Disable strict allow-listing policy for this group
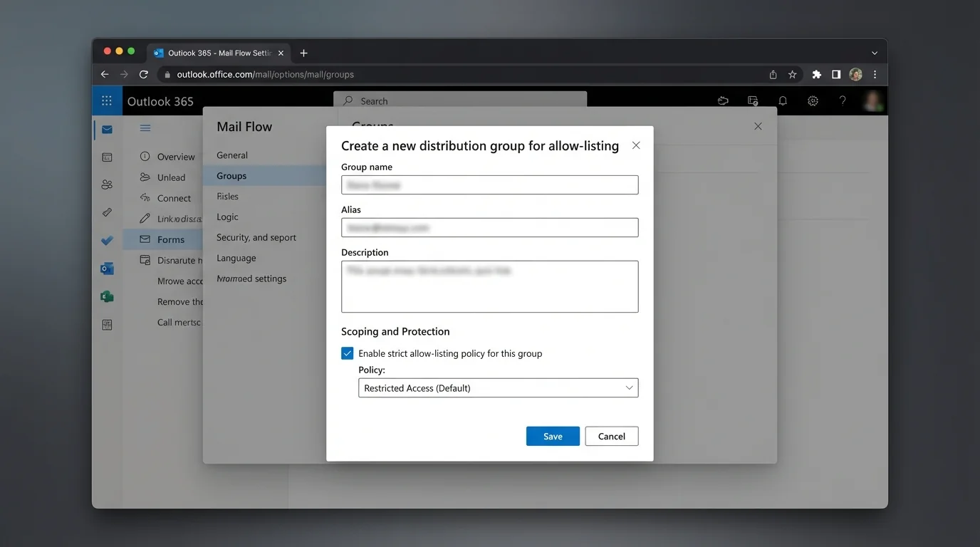This screenshot has height=547, width=980. 347,353
